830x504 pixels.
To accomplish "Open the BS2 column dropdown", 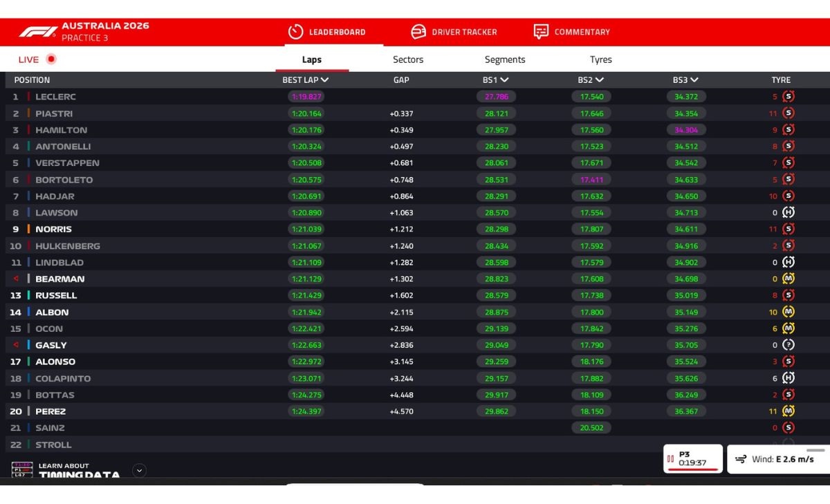I will pos(589,80).
